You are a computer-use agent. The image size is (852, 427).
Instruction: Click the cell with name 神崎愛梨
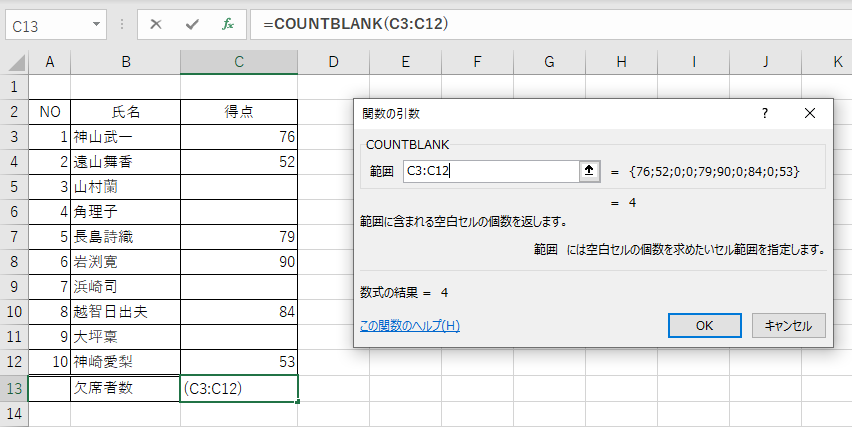coord(126,362)
